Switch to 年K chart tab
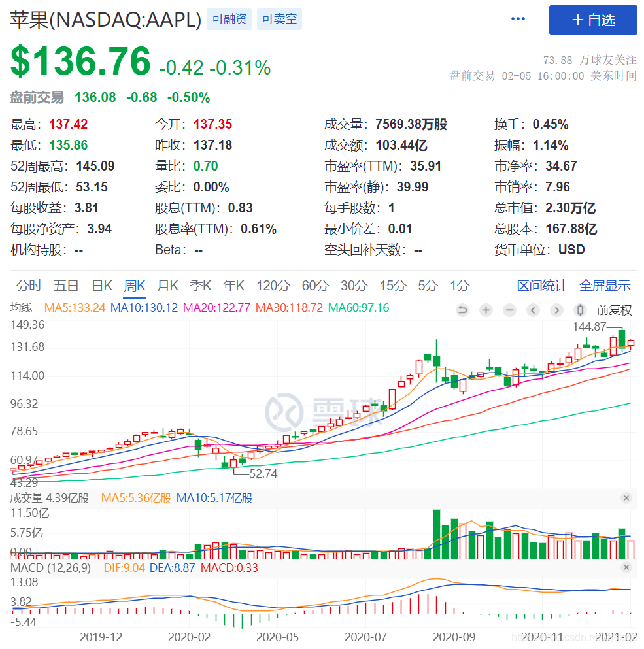 pyautogui.click(x=233, y=286)
